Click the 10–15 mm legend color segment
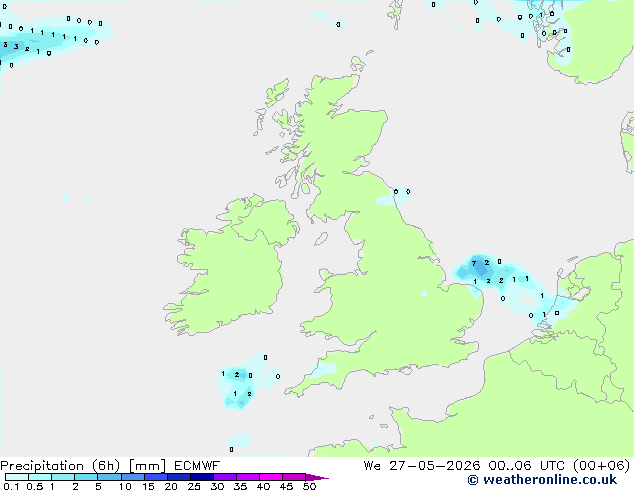Screen dimensions: 634x490 tap(132, 477)
